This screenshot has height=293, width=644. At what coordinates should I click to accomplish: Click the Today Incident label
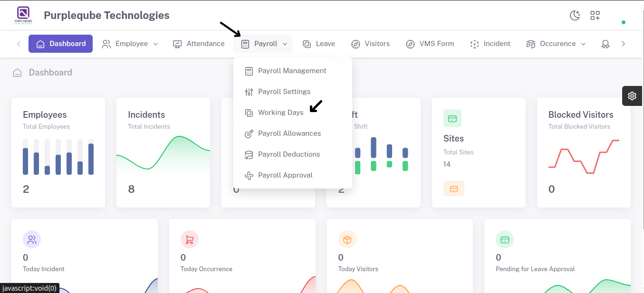point(44,269)
